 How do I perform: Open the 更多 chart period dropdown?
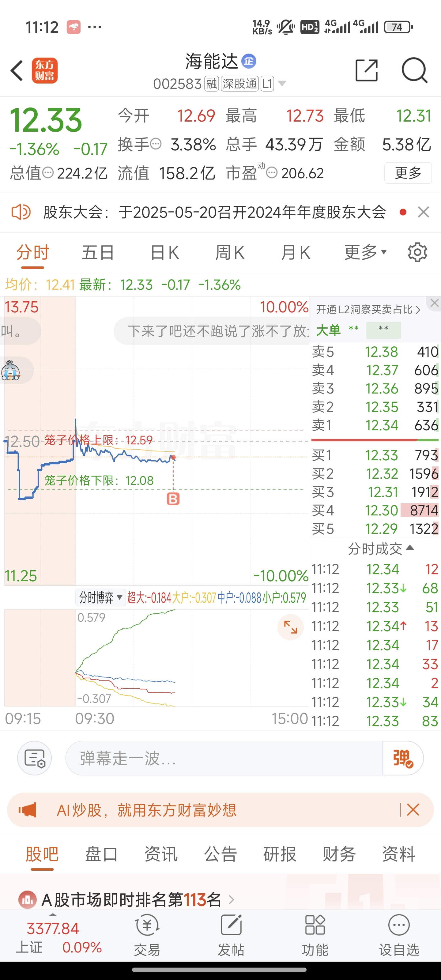pyautogui.click(x=365, y=252)
